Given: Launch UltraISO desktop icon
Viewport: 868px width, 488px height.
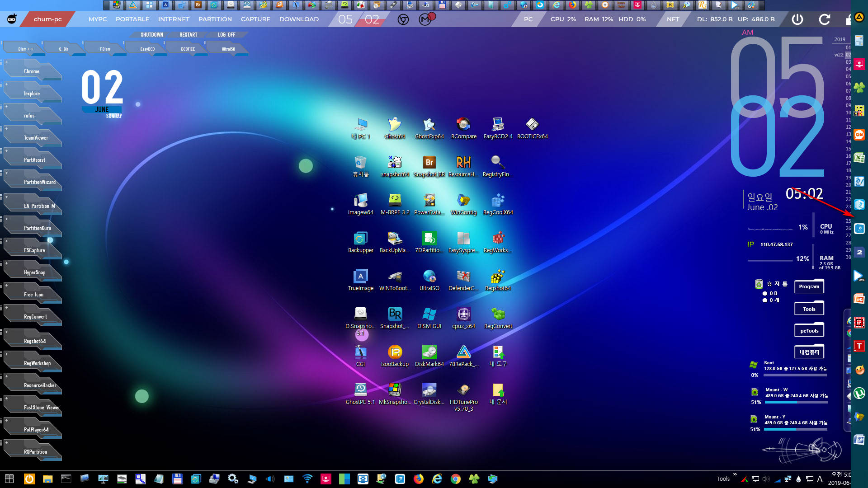Looking at the screenshot, I should 429,280.
